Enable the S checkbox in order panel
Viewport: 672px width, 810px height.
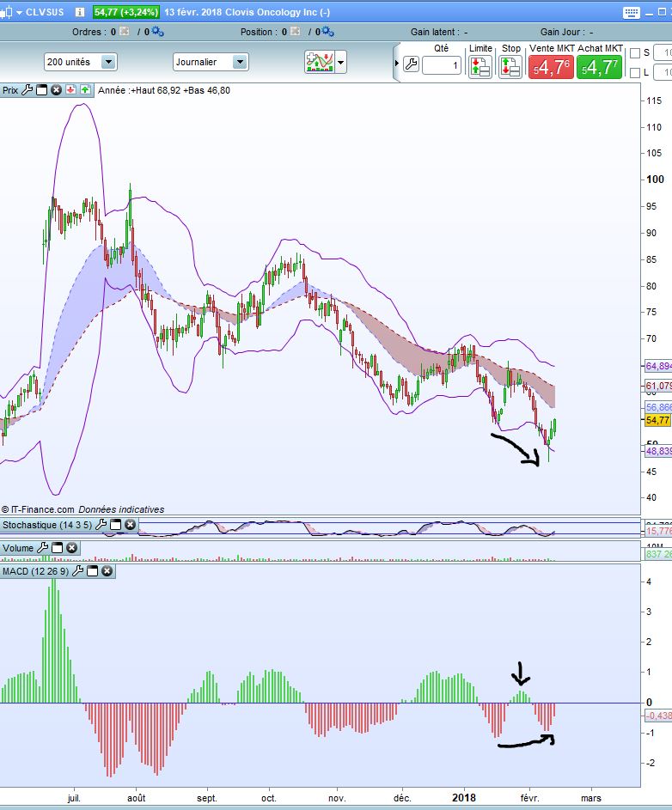[x=635, y=53]
